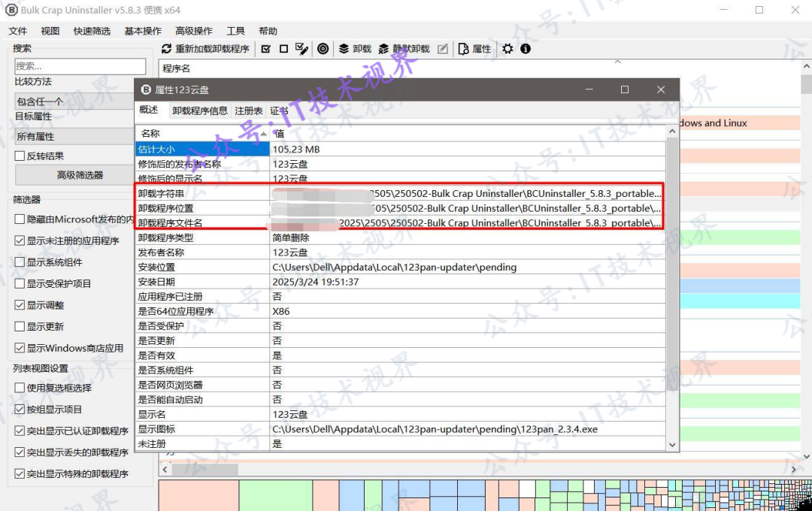Open the 高级操作 menu
The height and width of the screenshot is (511, 812).
[194, 31]
